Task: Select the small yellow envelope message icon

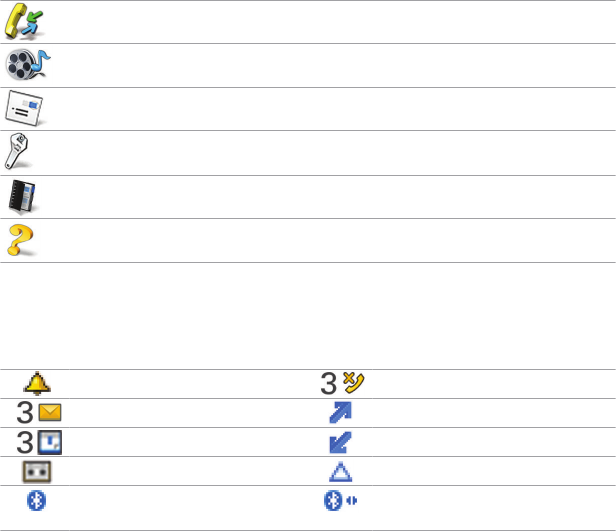Action: tap(51, 411)
